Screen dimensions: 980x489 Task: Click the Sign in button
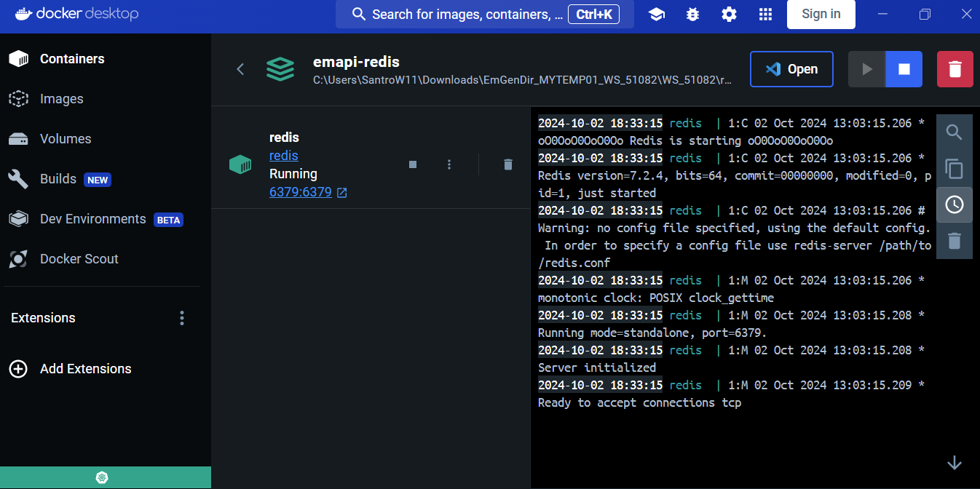click(821, 15)
